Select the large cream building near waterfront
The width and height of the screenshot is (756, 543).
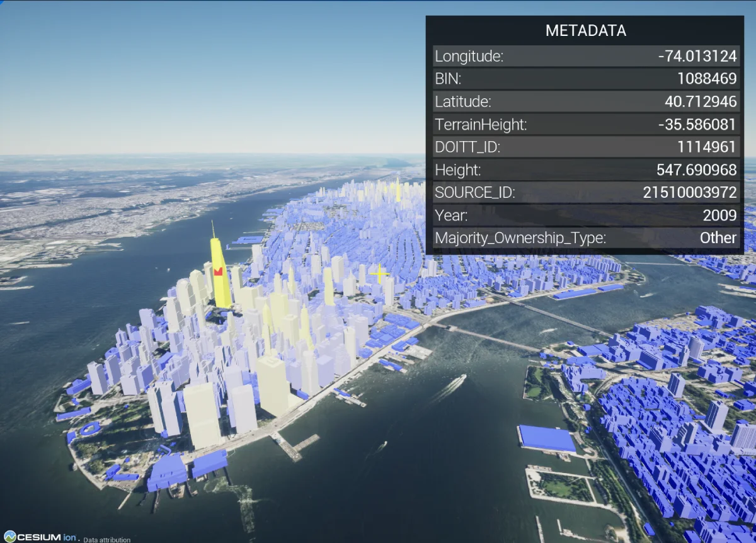pyautogui.click(x=273, y=386)
